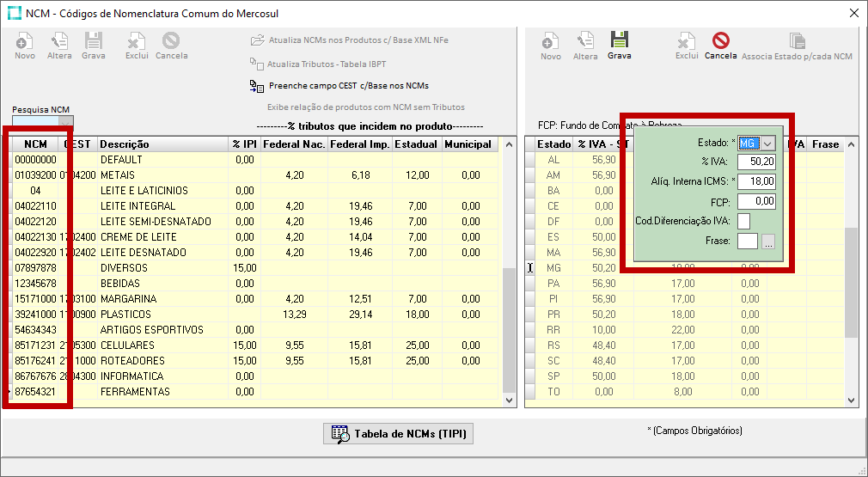This screenshot has width=868, height=477.
Task: Click the % IVA input field
Action: point(756,162)
